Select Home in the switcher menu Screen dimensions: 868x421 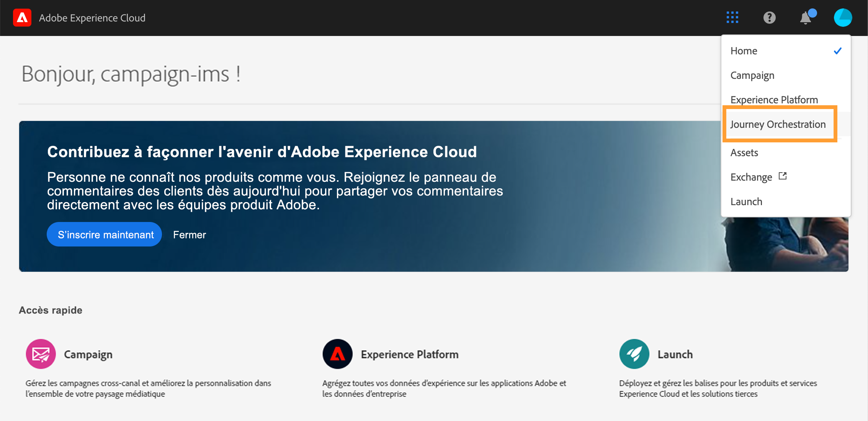click(744, 51)
